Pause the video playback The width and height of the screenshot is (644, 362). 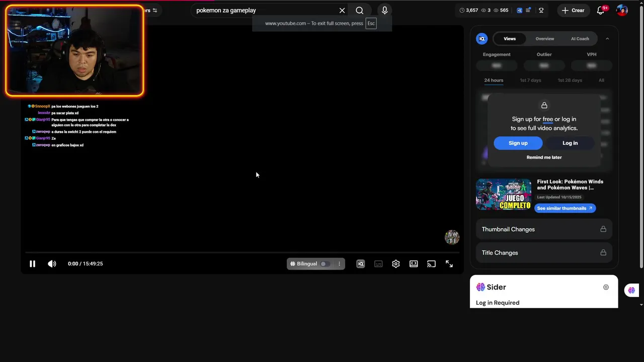[32, 263]
